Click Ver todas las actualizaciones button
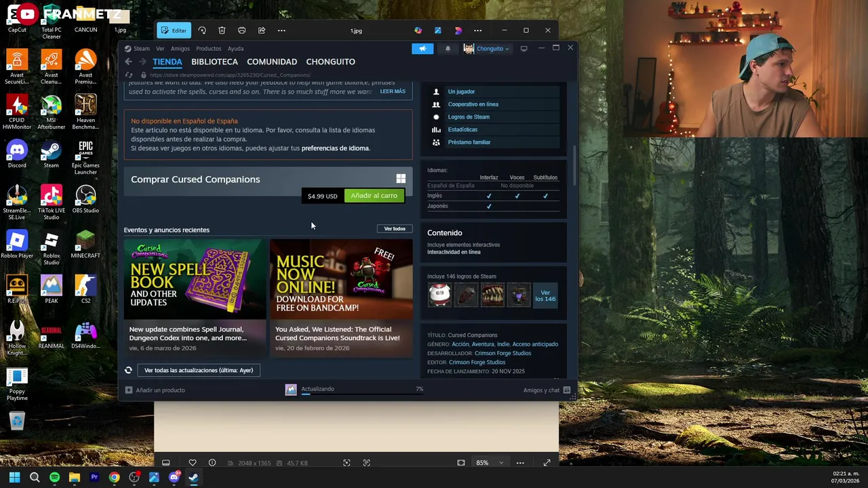This screenshot has height=488, width=868. 199,370
